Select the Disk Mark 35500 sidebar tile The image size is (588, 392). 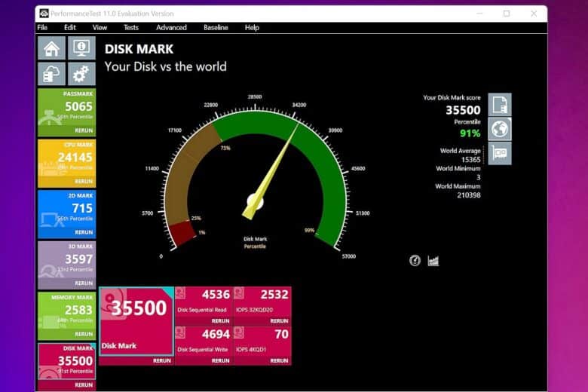click(67, 362)
